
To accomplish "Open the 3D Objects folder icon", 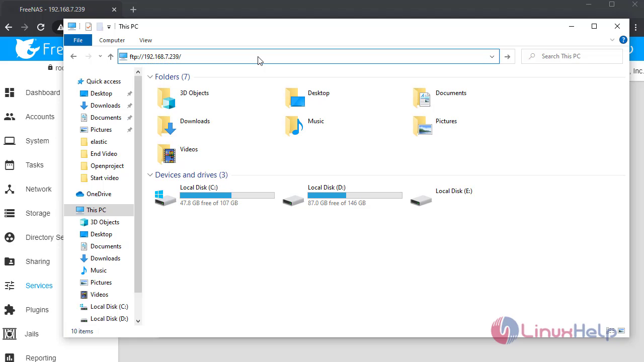I will click(166, 98).
